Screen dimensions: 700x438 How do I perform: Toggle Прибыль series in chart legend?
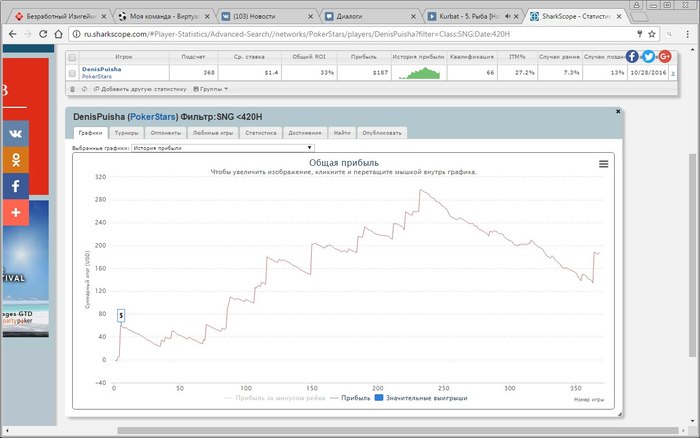350,398
